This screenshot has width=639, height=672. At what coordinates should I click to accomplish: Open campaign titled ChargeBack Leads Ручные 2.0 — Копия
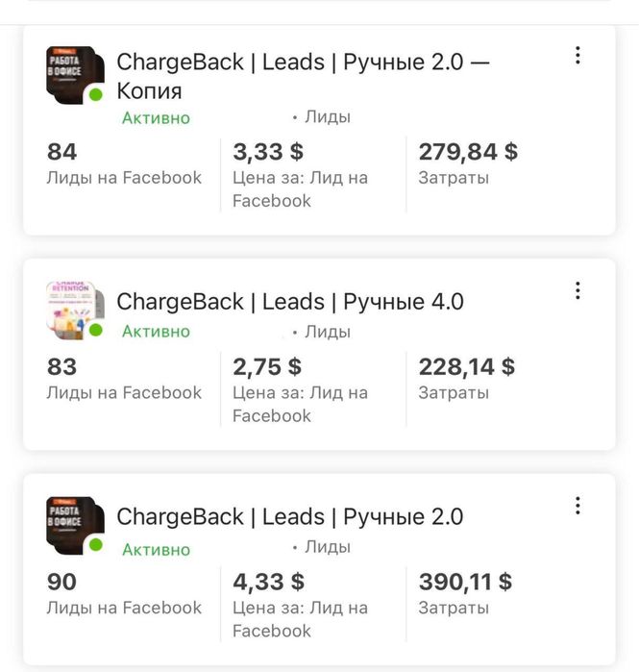[302, 76]
